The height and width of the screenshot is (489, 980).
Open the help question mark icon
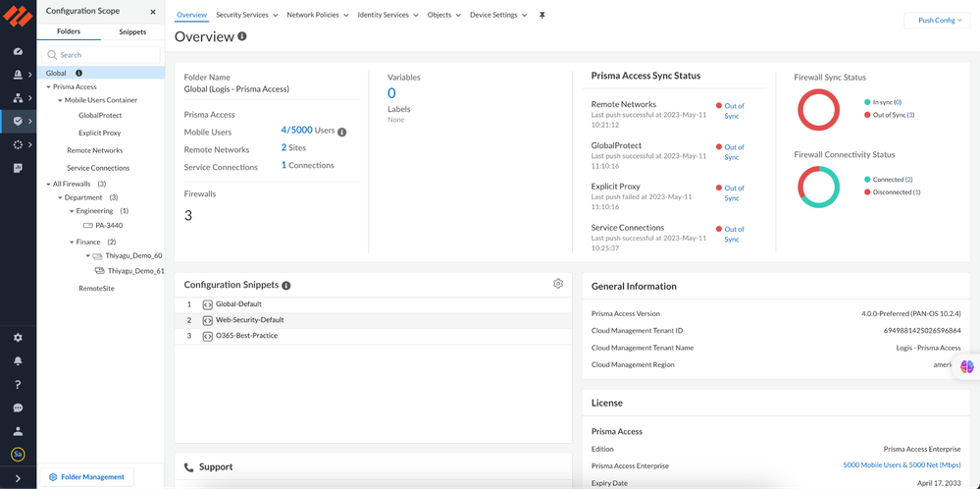pos(18,384)
